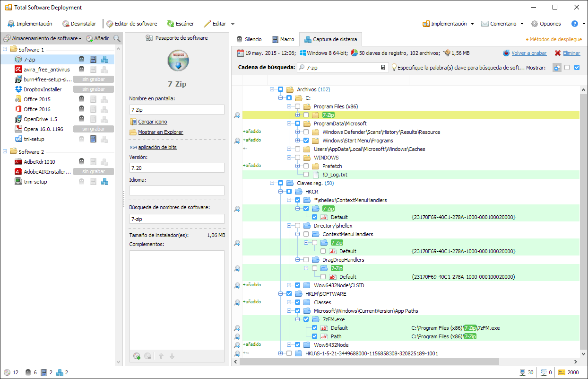Switch to the Macro tab
The width and height of the screenshot is (588, 379).
click(x=283, y=39)
